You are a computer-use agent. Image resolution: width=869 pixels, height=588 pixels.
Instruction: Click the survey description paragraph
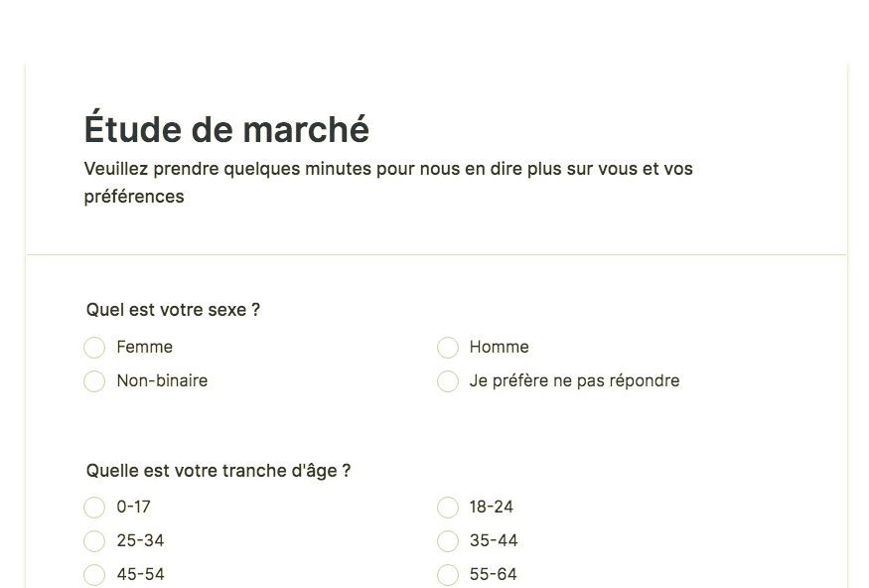point(388,183)
